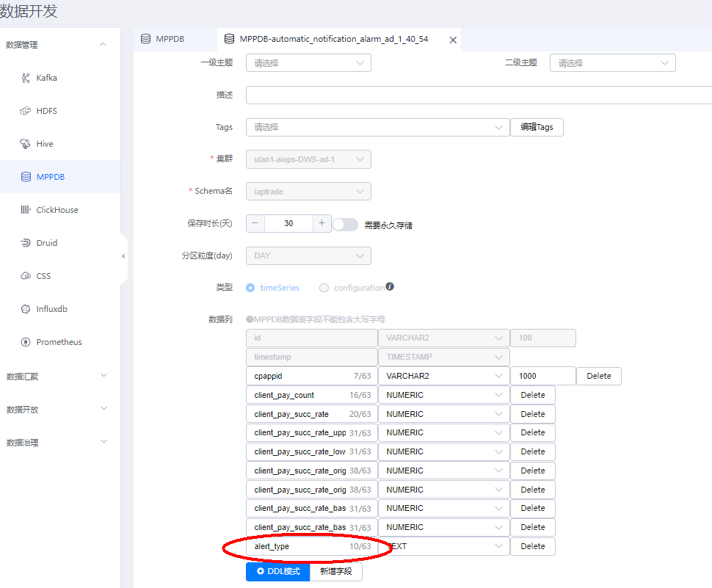Select the configuration radio button
712x588 pixels.
[324, 288]
